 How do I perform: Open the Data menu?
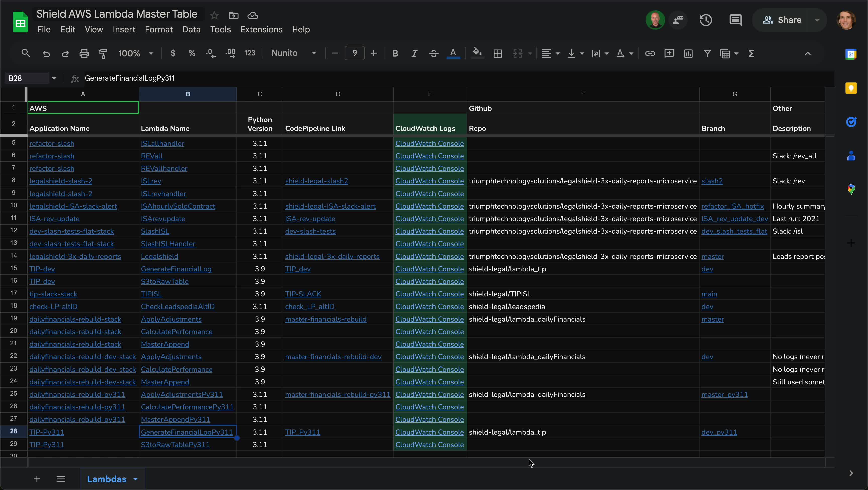(191, 30)
